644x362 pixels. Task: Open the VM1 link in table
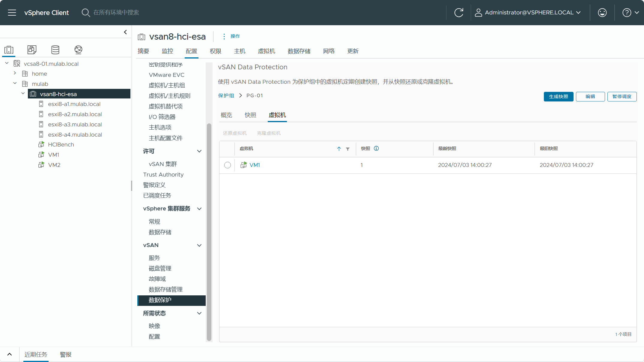(x=255, y=165)
